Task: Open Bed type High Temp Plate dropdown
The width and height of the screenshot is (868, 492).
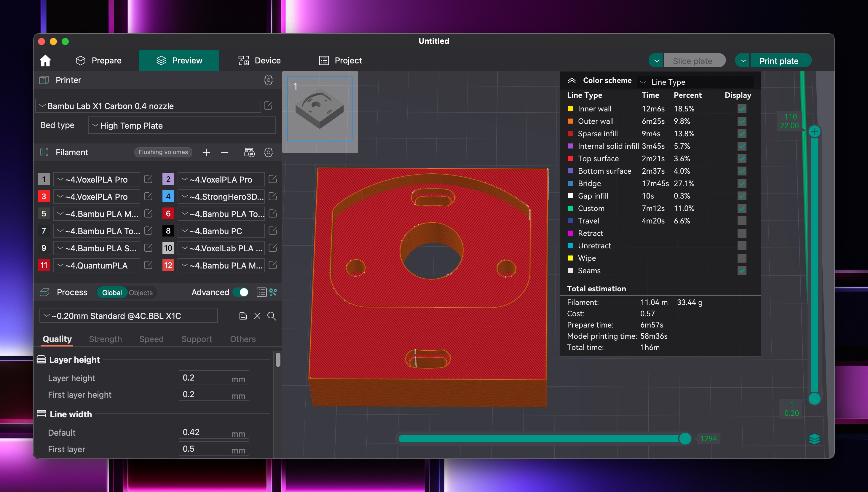Action: point(182,126)
